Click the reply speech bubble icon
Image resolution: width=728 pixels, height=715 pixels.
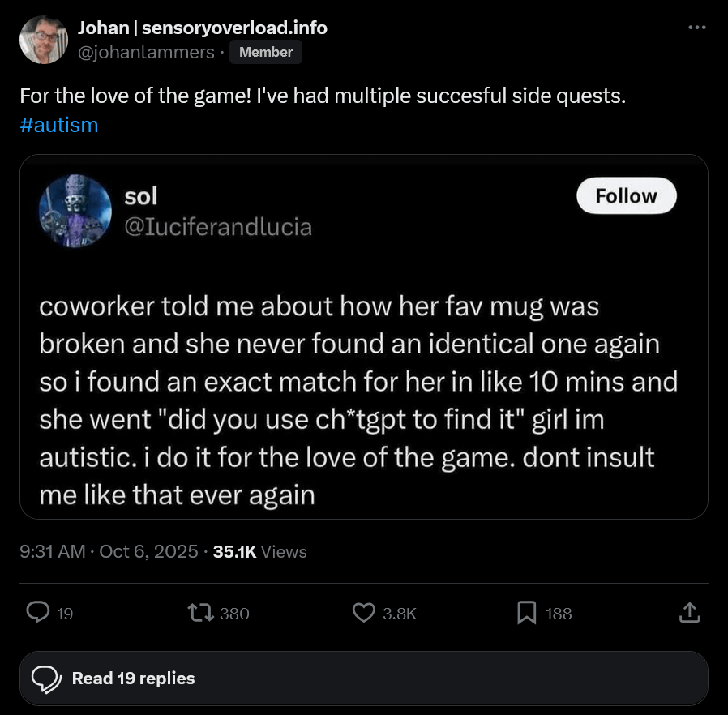(x=38, y=613)
